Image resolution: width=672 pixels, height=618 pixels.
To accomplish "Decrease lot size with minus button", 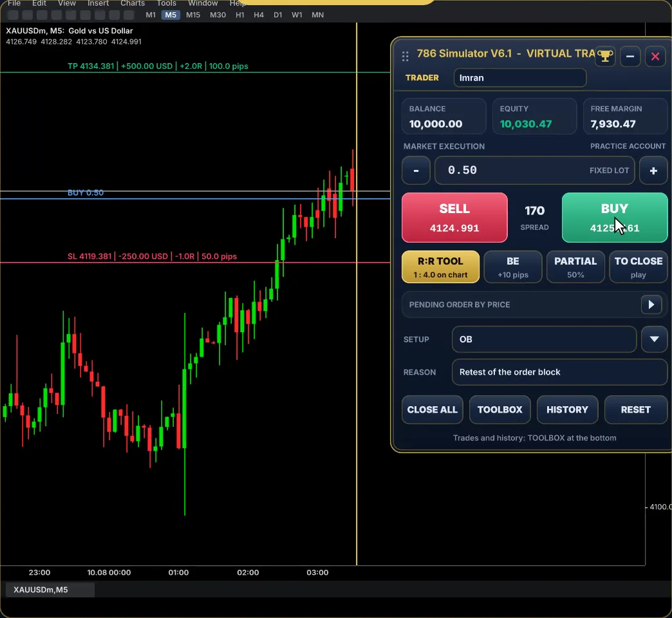I will tap(416, 170).
